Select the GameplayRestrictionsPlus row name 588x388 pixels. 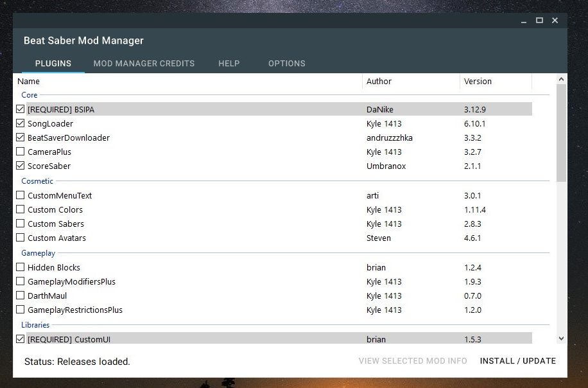[75, 310]
